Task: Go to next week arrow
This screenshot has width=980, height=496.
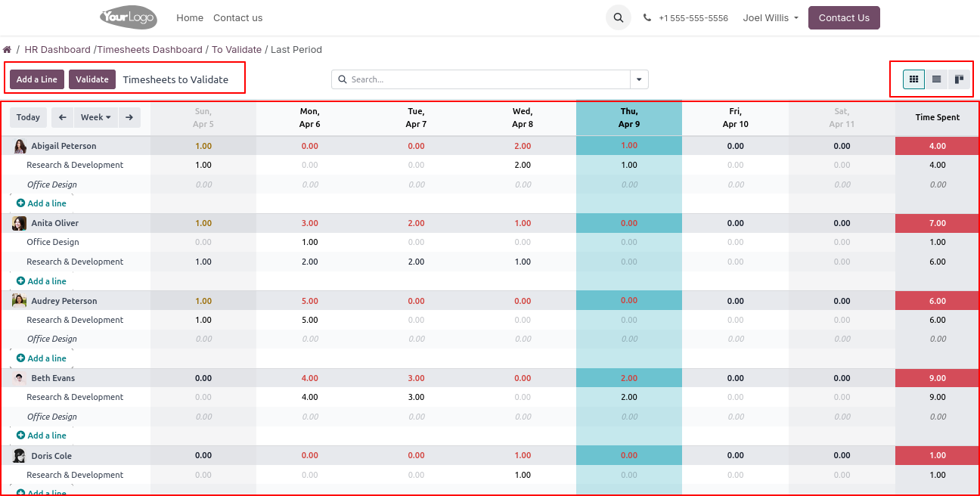Action: tap(129, 117)
